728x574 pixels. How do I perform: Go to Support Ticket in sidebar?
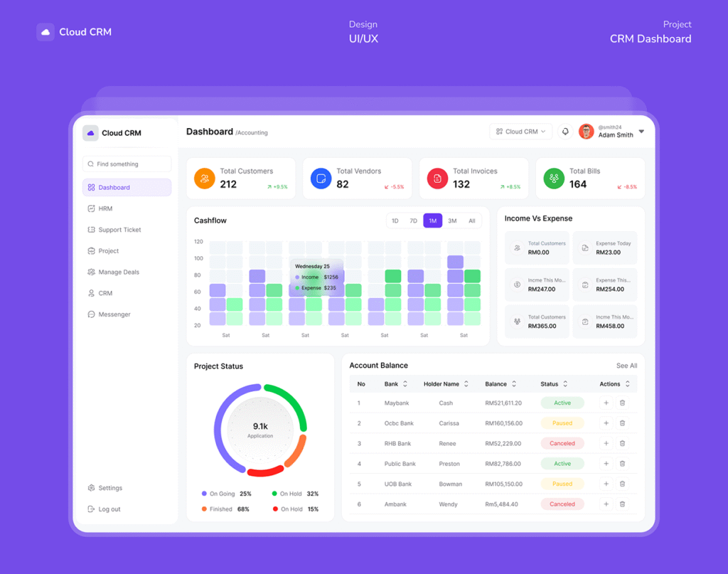(x=119, y=230)
